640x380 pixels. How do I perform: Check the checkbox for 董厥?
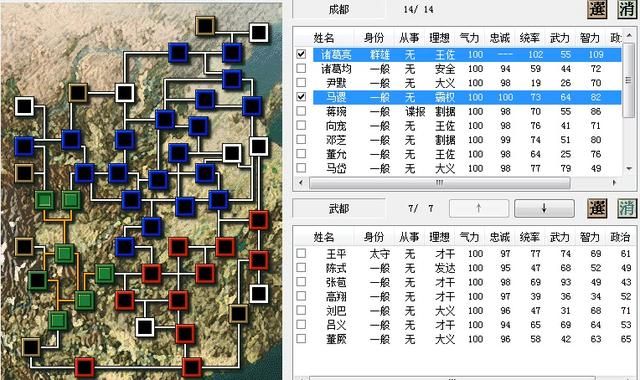click(301, 339)
